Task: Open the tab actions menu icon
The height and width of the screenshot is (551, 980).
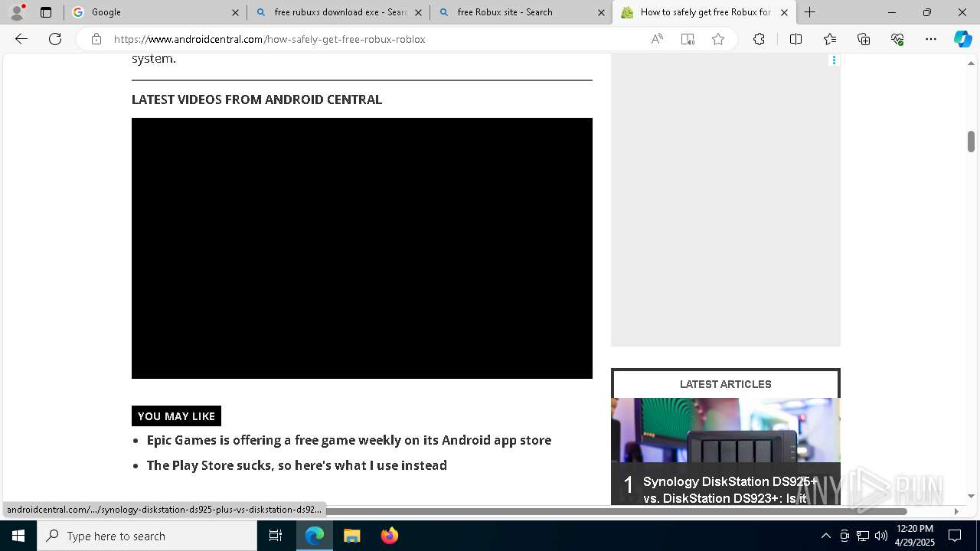Action: coord(46,12)
